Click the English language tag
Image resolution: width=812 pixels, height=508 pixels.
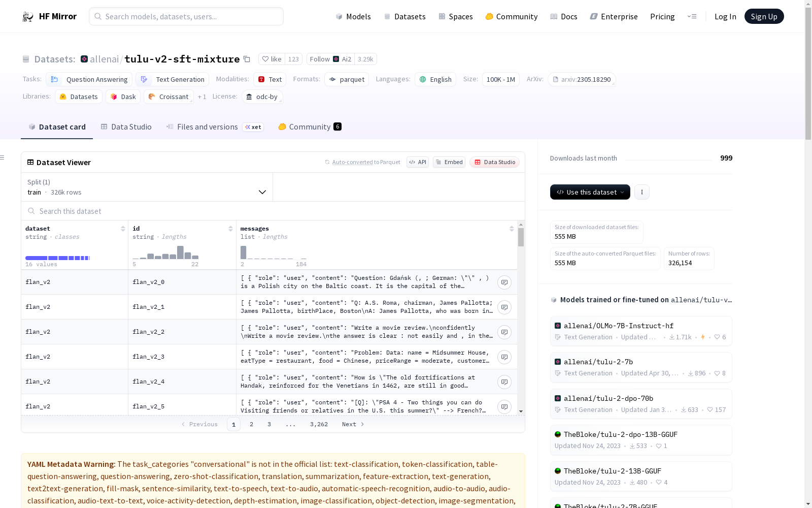pos(435,79)
